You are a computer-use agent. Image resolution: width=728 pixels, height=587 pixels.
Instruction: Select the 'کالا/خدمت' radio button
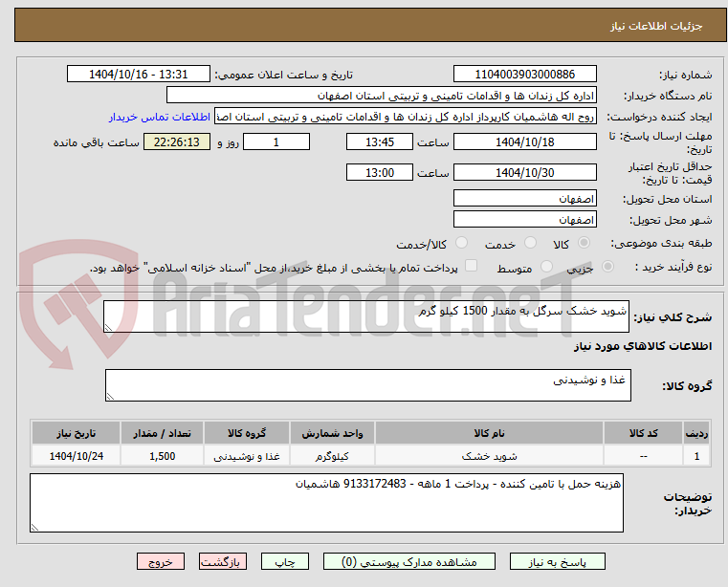(x=461, y=242)
